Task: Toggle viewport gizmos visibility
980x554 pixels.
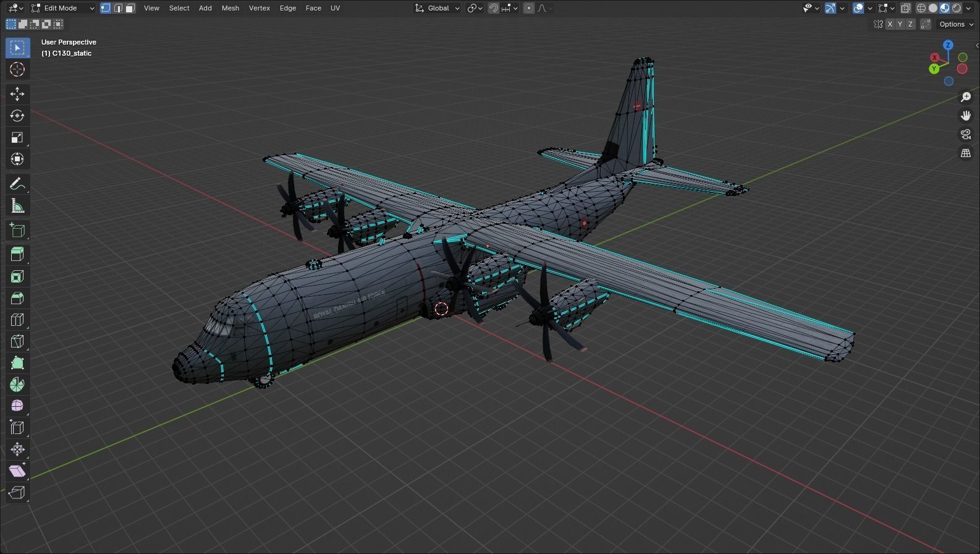Action: pos(830,8)
